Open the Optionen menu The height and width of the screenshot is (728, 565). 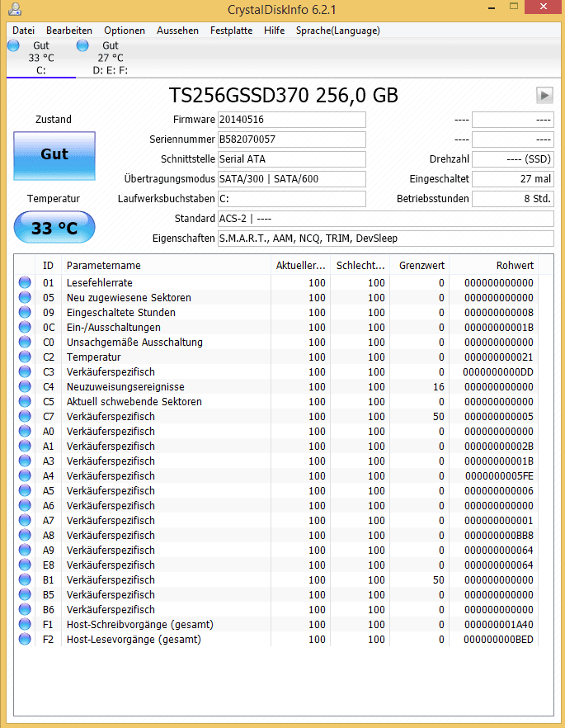[125, 31]
